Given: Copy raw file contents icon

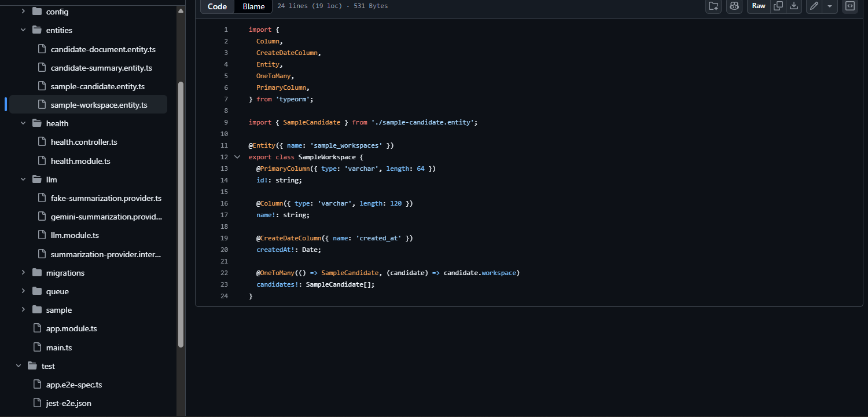Looking at the screenshot, I should (778, 6).
